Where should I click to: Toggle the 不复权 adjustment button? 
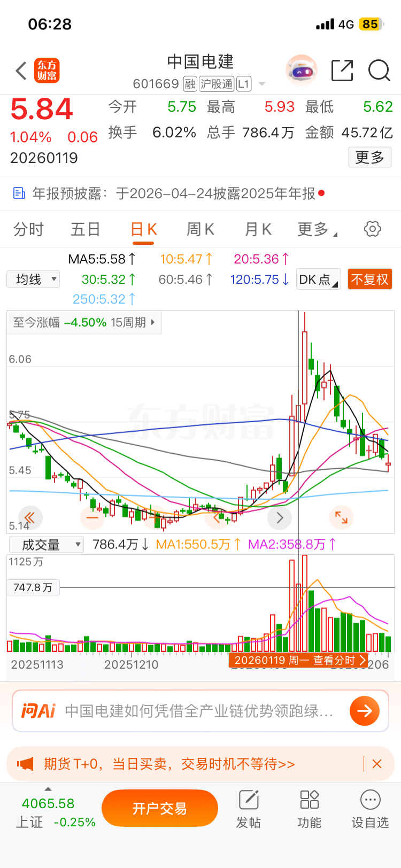pyautogui.click(x=369, y=279)
